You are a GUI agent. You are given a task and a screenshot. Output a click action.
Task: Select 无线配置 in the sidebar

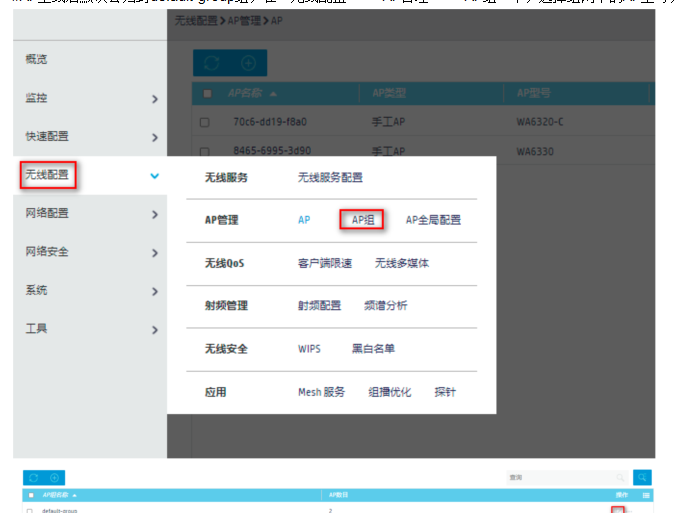(x=47, y=175)
